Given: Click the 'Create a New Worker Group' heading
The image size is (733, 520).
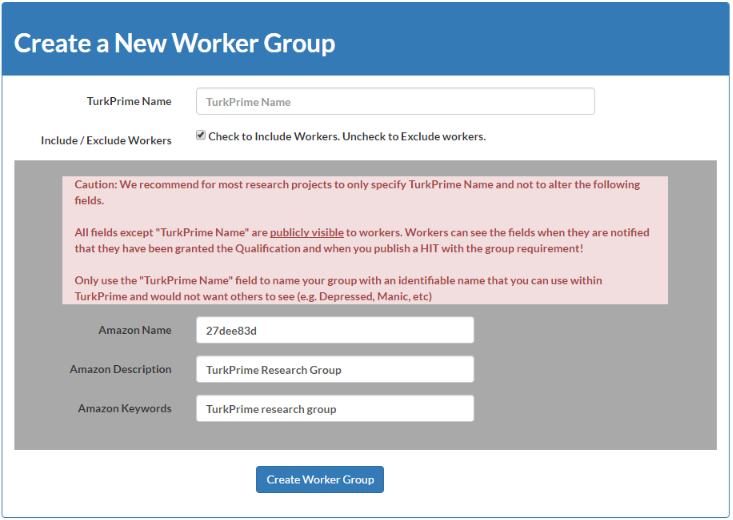Looking at the screenshot, I should [174, 43].
